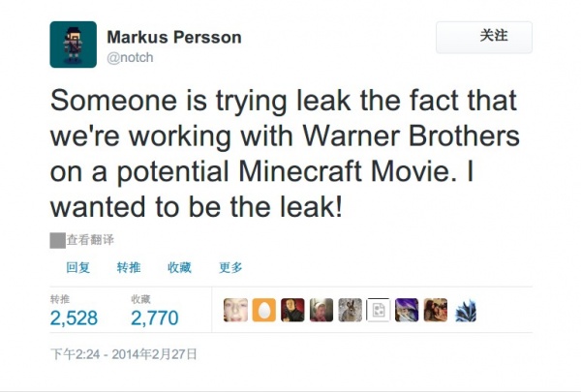Open the broken-image placeholder avatar
The width and height of the screenshot is (581, 392).
click(379, 310)
